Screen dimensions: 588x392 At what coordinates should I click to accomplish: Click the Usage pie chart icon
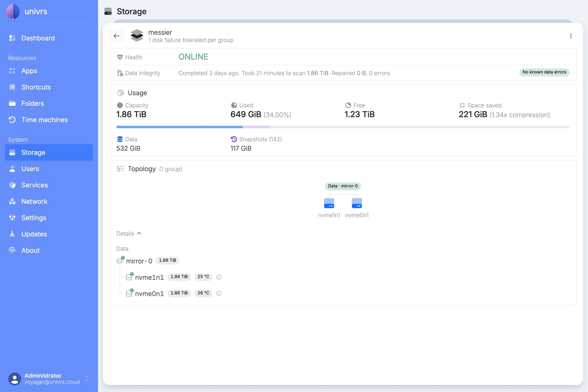pyautogui.click(x=120, y=93)
